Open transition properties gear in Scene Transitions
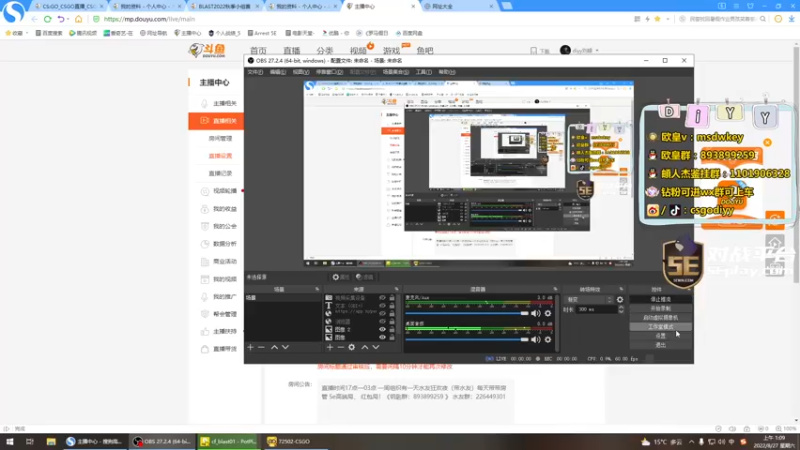Viewport: 800px width, 450px height. [x=620, y=299]
